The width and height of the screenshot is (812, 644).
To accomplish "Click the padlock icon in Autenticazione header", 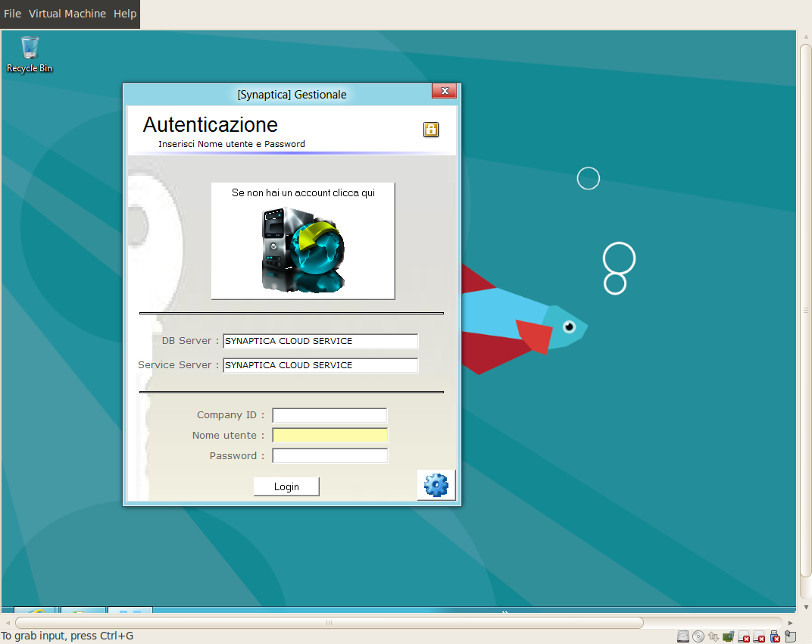I will coord(431,130).
